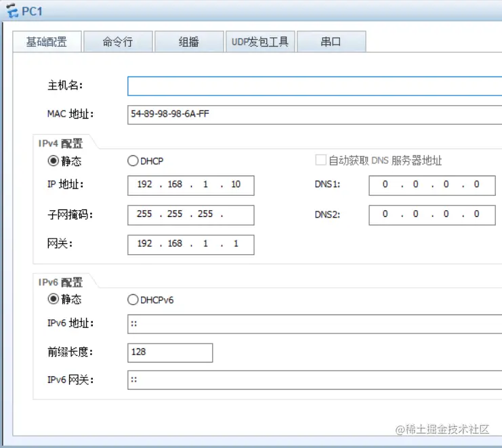502x448 pixels.
Task: Click the IPv6 地址 input field
Action: pyautogui.click(x=315, y=324)
